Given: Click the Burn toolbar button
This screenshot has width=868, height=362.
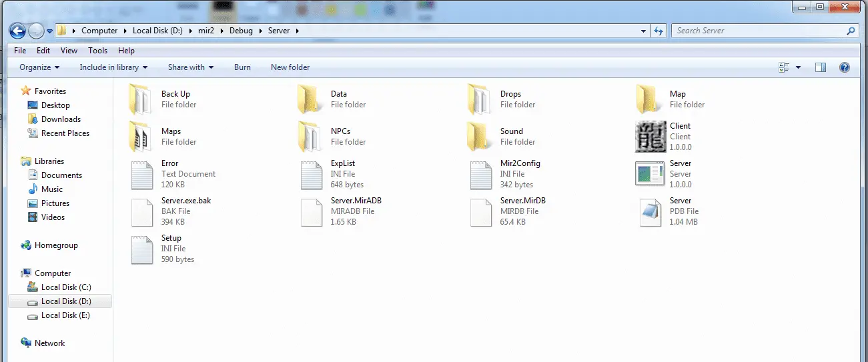Looking at the screenshot, I should tap(243, 67).
